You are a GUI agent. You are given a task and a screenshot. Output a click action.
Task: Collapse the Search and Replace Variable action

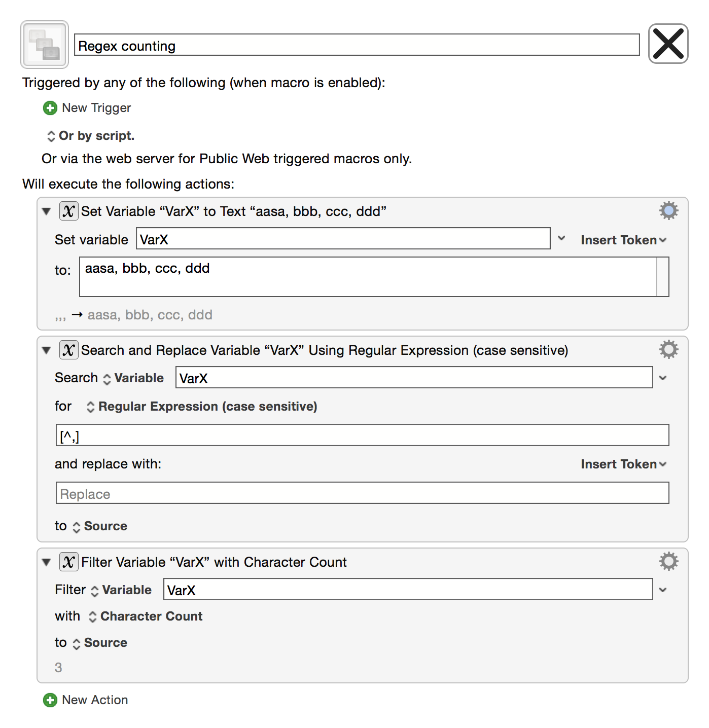47,350
